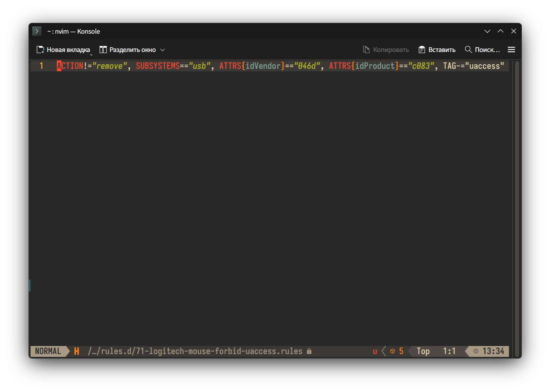
Task: Open a new tab with Новая вкладка
Action: click(63, 50)
